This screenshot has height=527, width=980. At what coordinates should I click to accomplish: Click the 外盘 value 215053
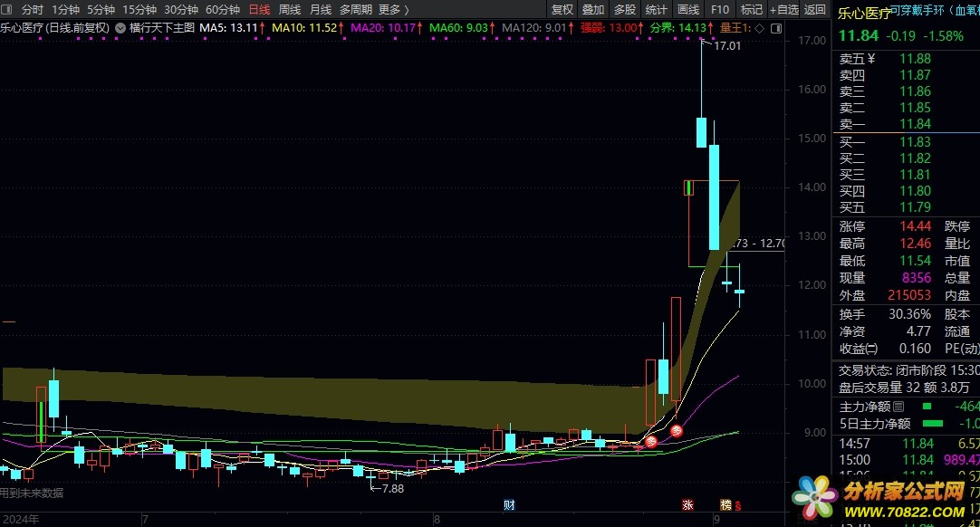[909, 295]
